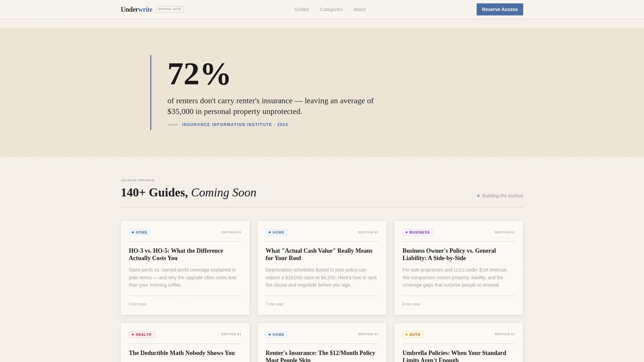Viewport: 644px width, 362px height.
Task: Click EDITION 01 on Business Owner's Policy card
Action: pos(505,232)
